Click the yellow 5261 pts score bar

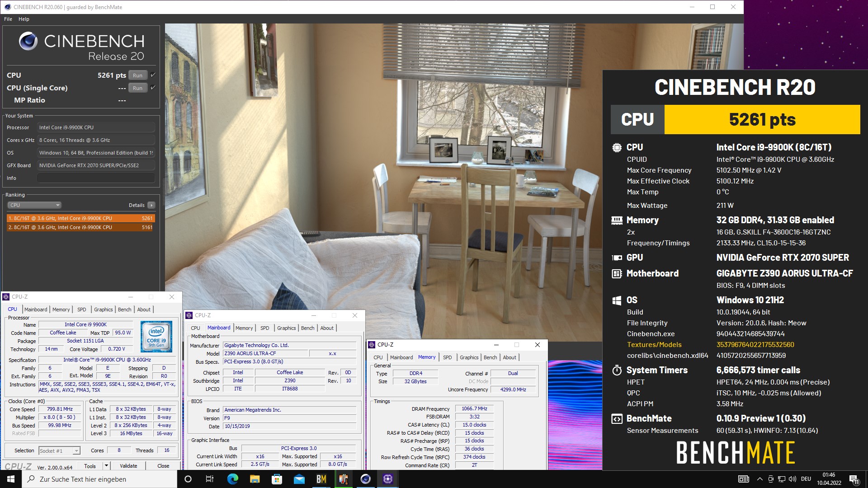(x=762, y=120)
